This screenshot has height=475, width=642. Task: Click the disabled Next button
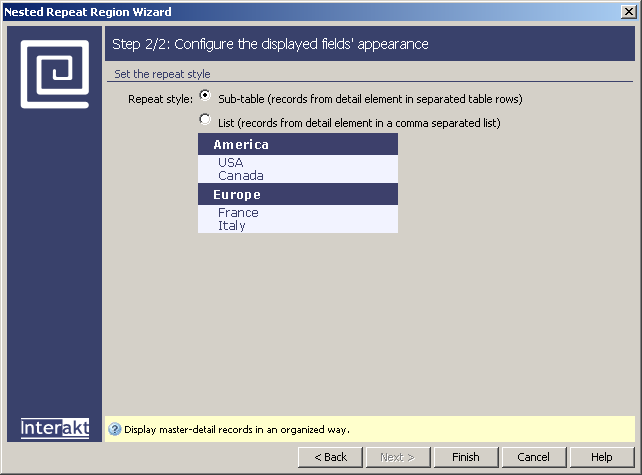click(x=397, y=457)
